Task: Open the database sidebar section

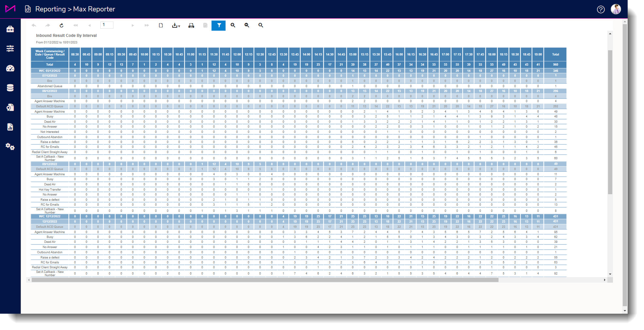Action: [10, 88]
